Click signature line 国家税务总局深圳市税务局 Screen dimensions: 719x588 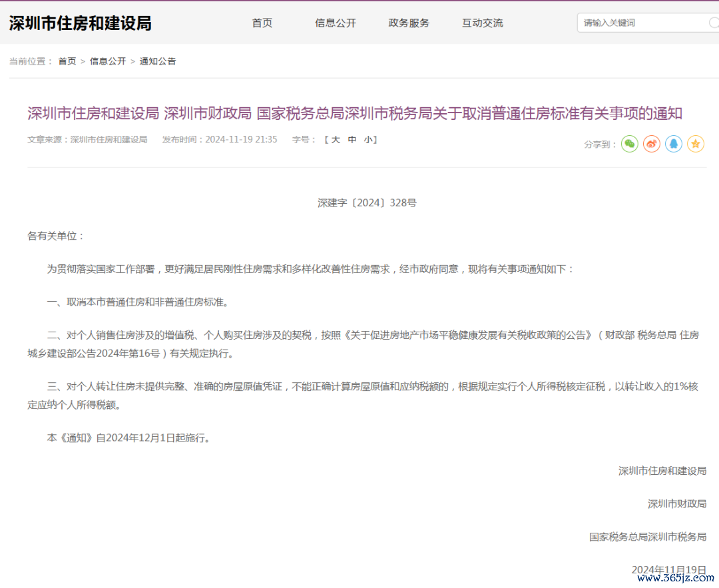(648, 537)
